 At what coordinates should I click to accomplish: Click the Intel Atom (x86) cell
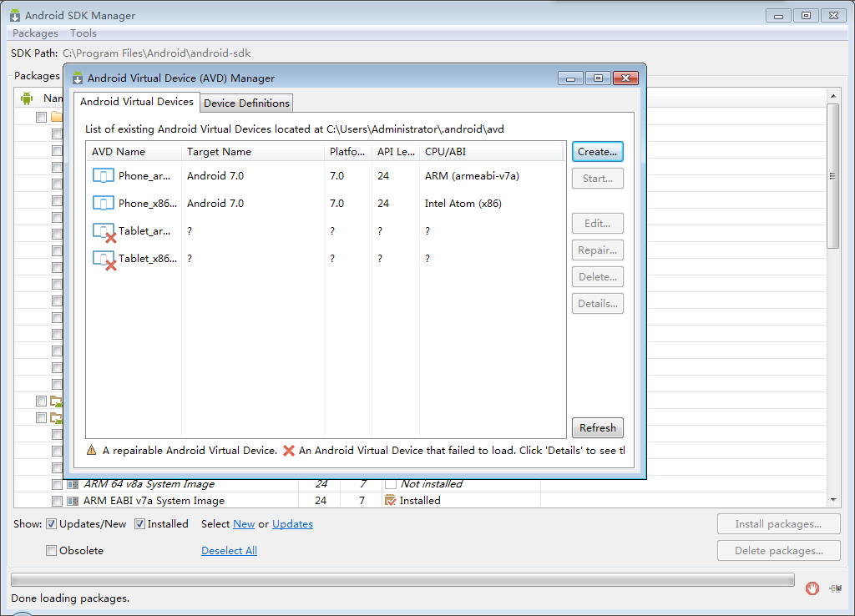(x=463, y=204)
